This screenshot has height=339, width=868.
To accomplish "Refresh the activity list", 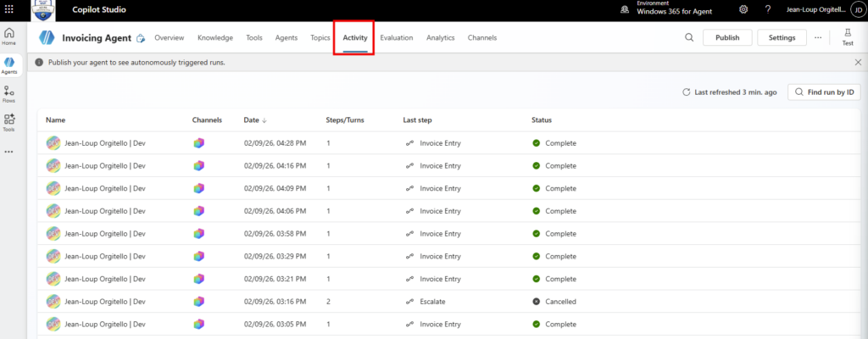I will click(686, 92).
